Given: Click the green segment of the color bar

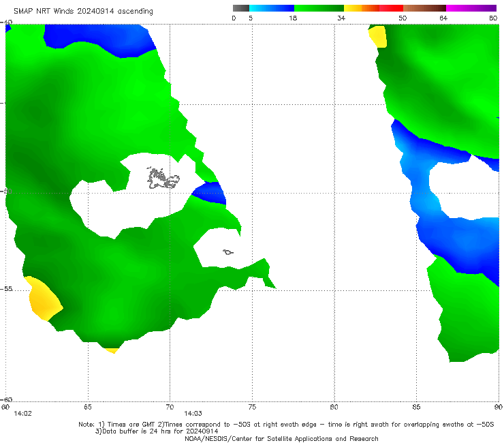Looking at the screenshot, I should tap(319, 8).
